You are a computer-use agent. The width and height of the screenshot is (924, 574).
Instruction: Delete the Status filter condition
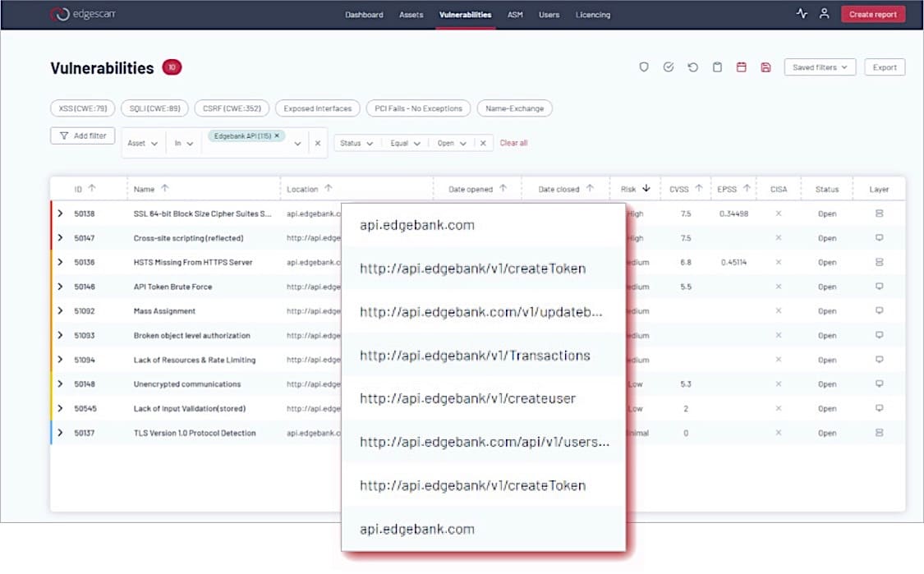483,143
